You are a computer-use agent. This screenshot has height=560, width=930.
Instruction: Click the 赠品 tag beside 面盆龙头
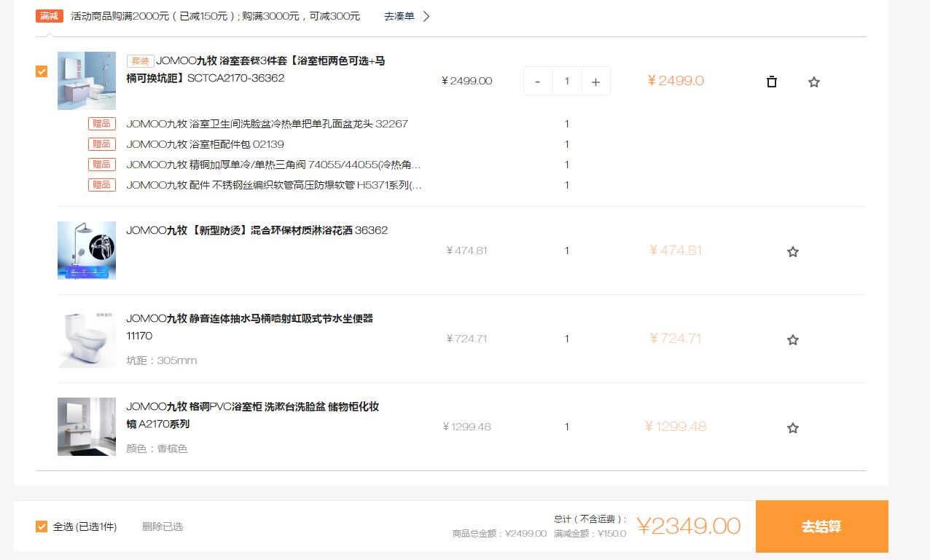[102, 124]
